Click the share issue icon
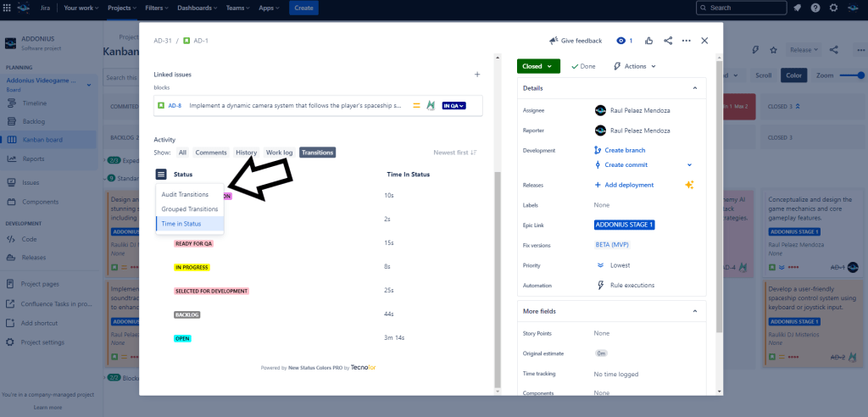This screenshot has width=868, height=417. point(668,41)
